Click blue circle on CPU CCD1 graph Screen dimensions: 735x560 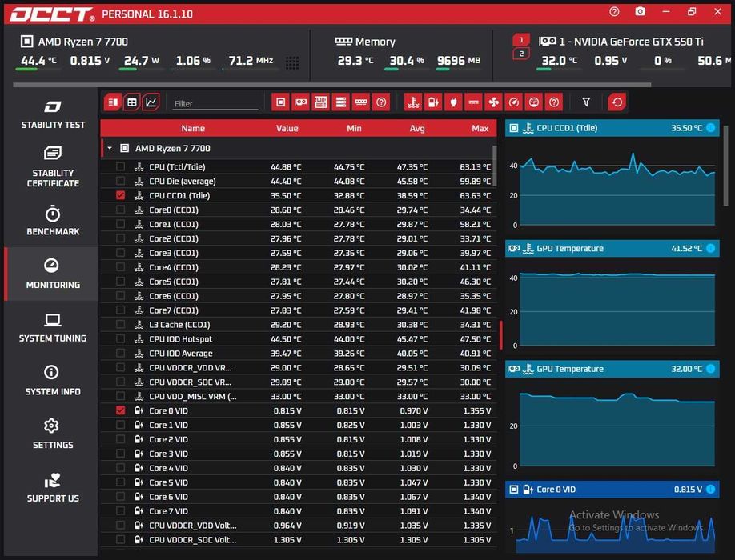coord(711,128)
